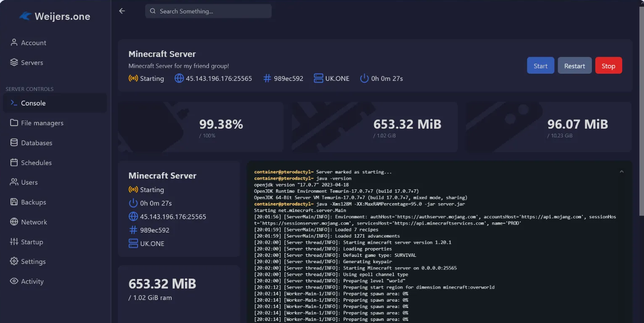The height and width of the screenshot is (323, 644).
Task: Open the Servers menu entry
Action: (31, 62)
